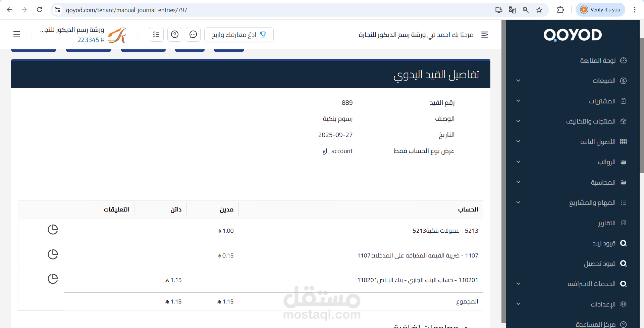The height and width of the screenshot is (328, 644).
Task: Open the pie chart for bank account 110201
Action: point(53,279)
